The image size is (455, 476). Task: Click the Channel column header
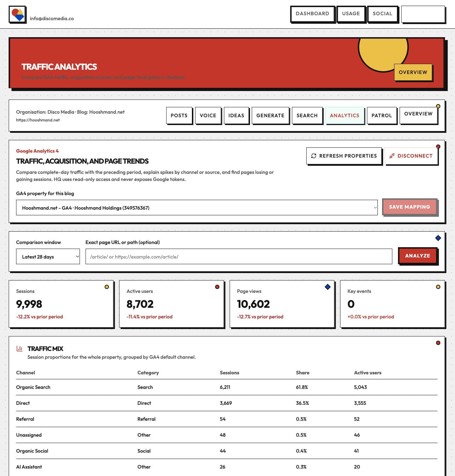[25, 373]
